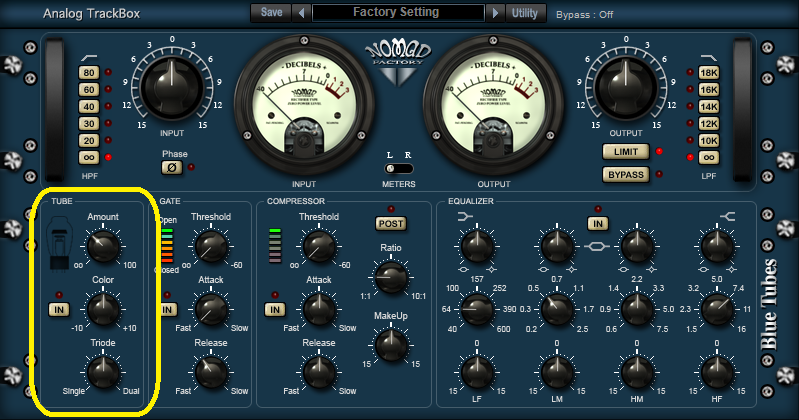
Task: Go to next preset with right arrow
Action: pos(495,13)
